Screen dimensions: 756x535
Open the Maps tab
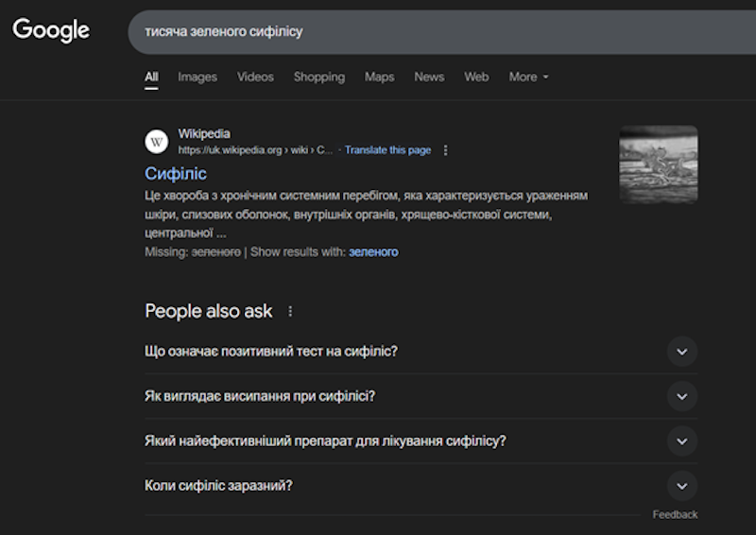click(380, 78)
